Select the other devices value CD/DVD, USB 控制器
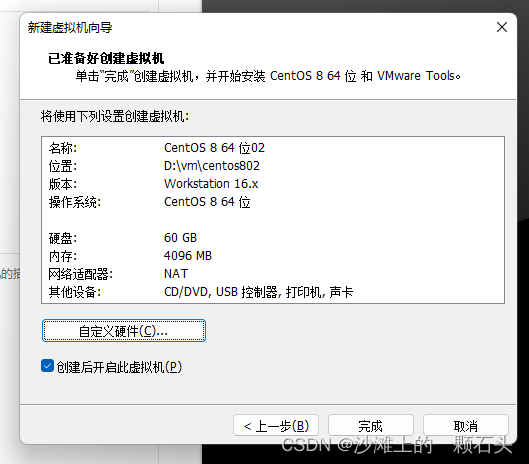Screen dimensions: 529x464 tap(221, 292)
